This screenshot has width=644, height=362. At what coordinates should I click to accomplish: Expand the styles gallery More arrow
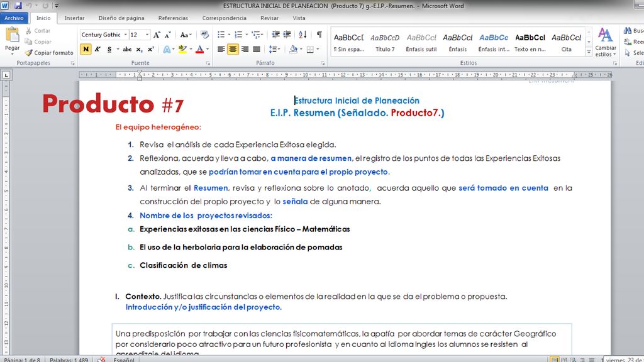click(x=589, y=52)
